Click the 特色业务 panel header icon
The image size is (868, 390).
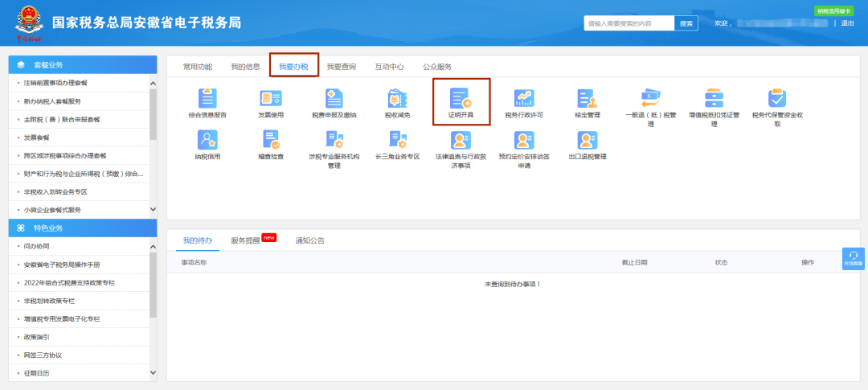click(21, 228)
